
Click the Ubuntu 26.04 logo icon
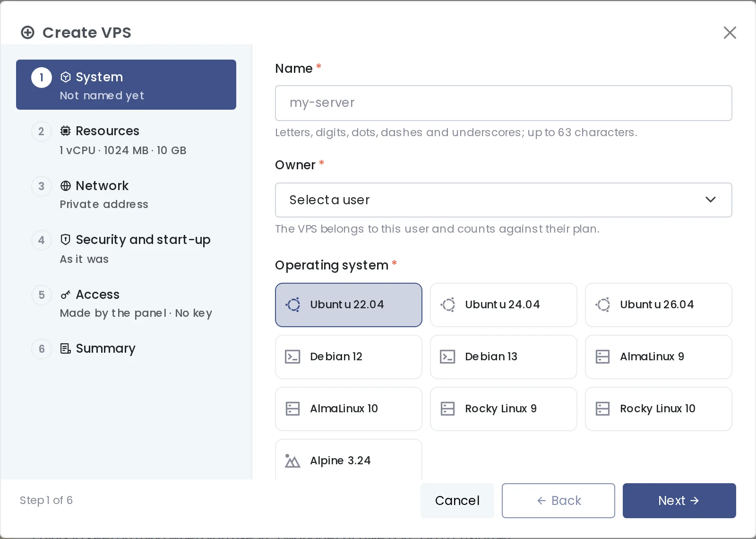click(603, 305)
